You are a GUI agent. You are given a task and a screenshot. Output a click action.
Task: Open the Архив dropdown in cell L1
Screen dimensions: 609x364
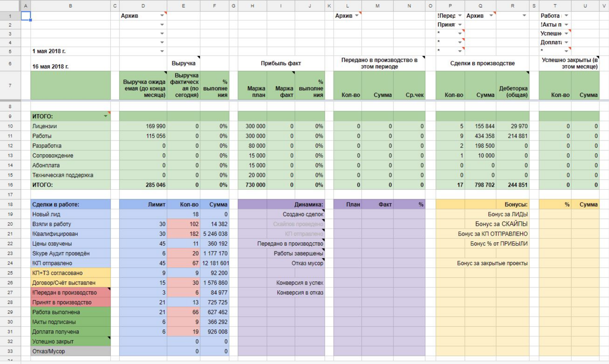point(357,16)
